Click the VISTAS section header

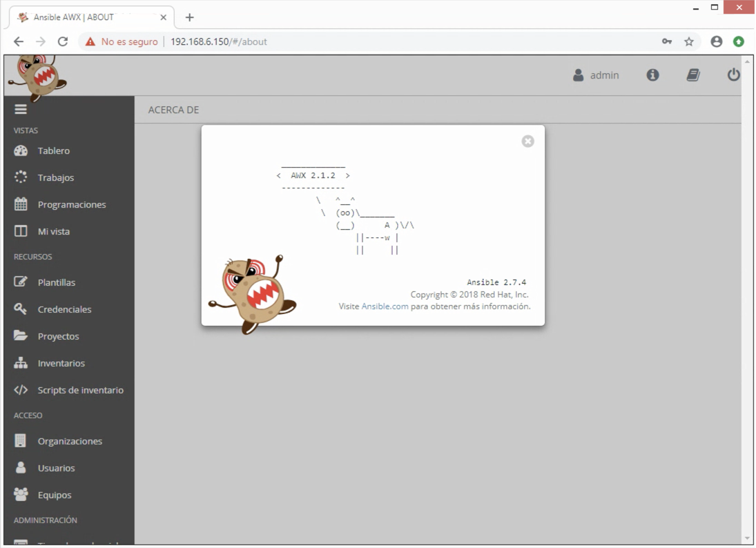(x=26, y=130)
